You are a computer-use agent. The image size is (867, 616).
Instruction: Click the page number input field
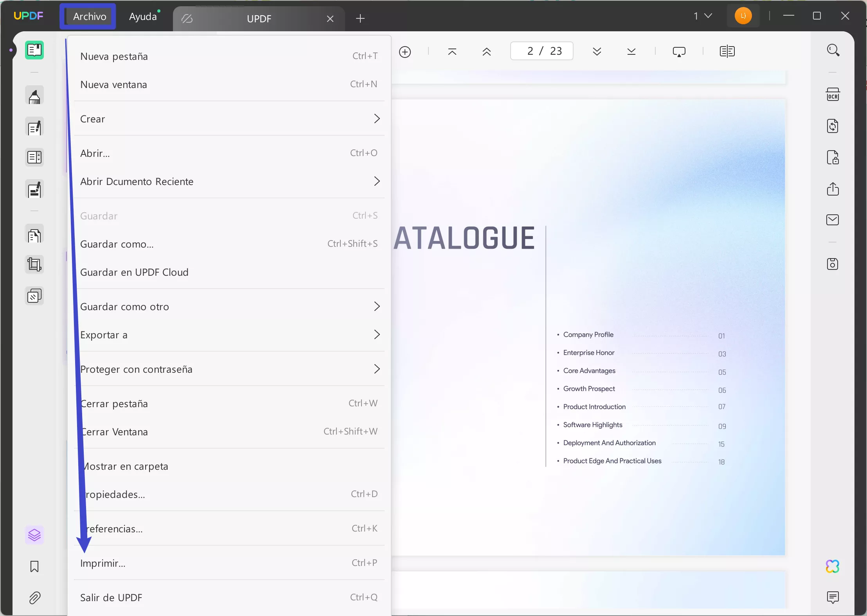pos(541,51)
